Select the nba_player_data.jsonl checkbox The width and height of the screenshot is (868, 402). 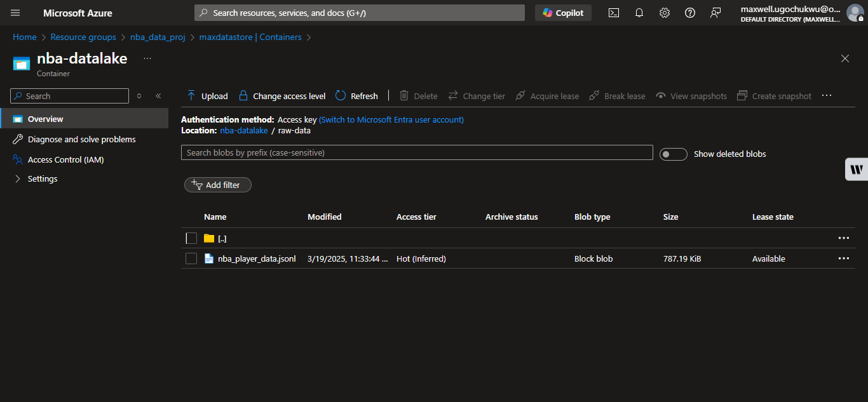pyautogui.click(x=191, y=258)
